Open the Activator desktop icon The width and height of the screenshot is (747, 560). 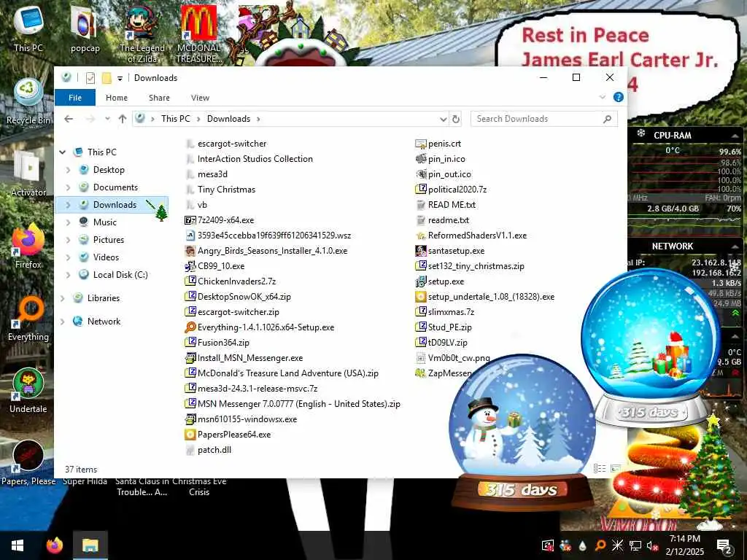pyautogui.click(x=28, y=174)
